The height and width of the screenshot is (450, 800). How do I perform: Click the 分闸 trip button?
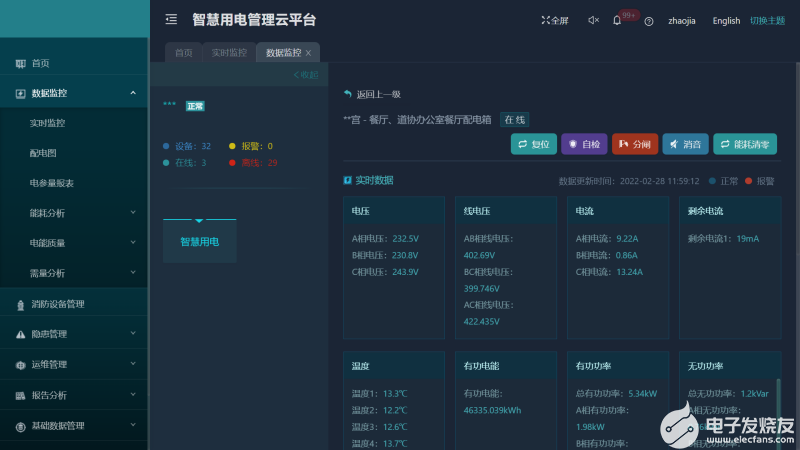pos(635,144)
